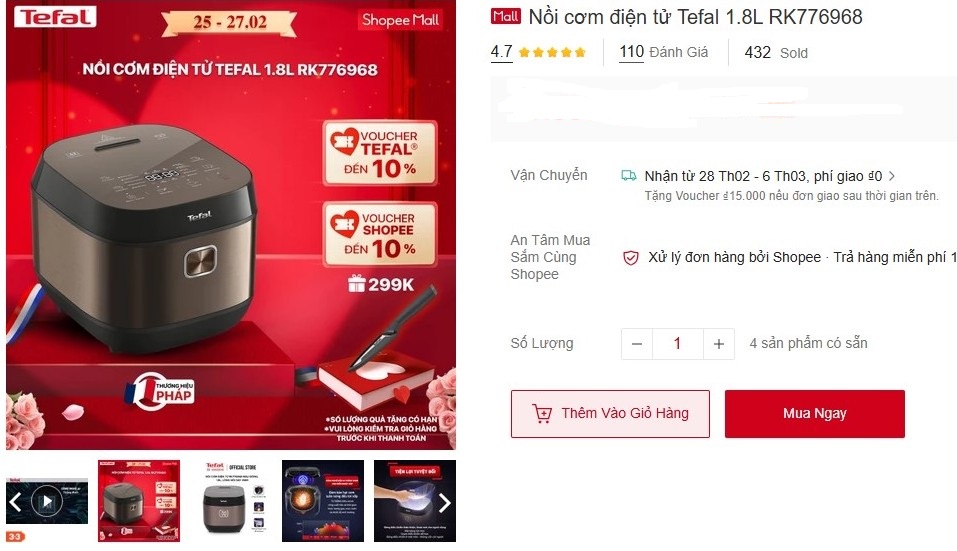Click the 4.7 star rating
The image size is (957, 551).
tap(538, 52)
